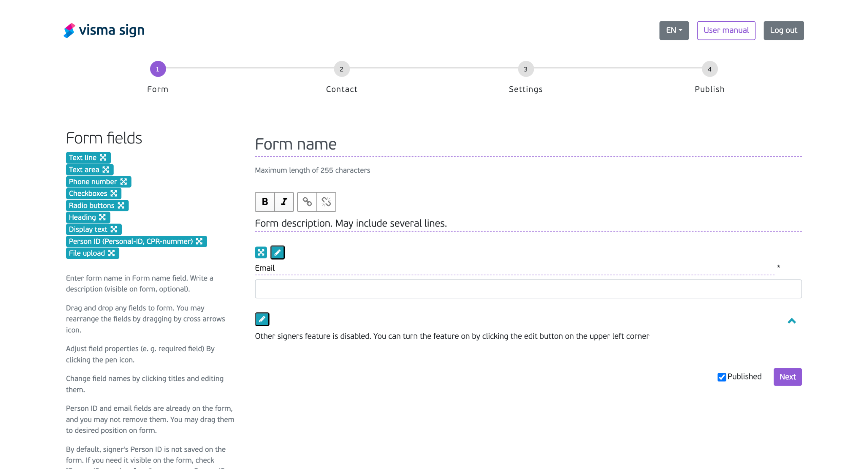Collapse other signers section with chevron

(x=791, y=321)
